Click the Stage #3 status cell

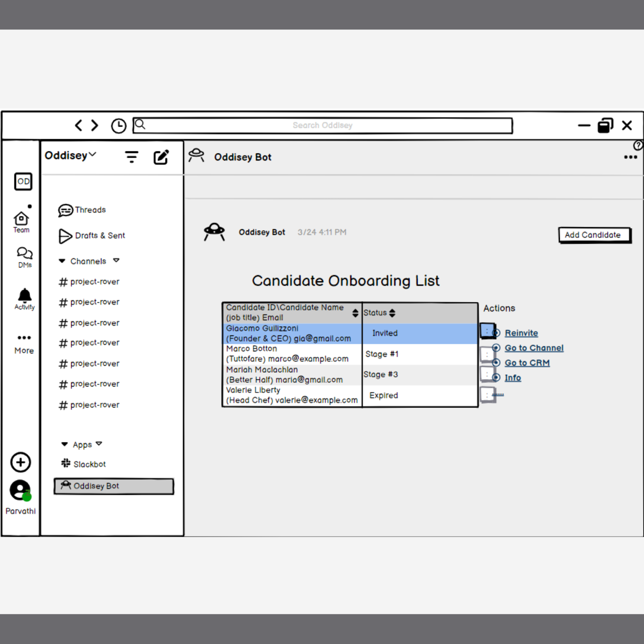(x=420, y=375)
